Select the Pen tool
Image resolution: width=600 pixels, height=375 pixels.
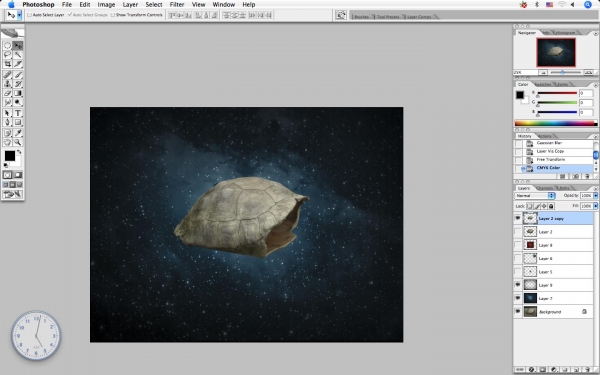pos(7,122)
